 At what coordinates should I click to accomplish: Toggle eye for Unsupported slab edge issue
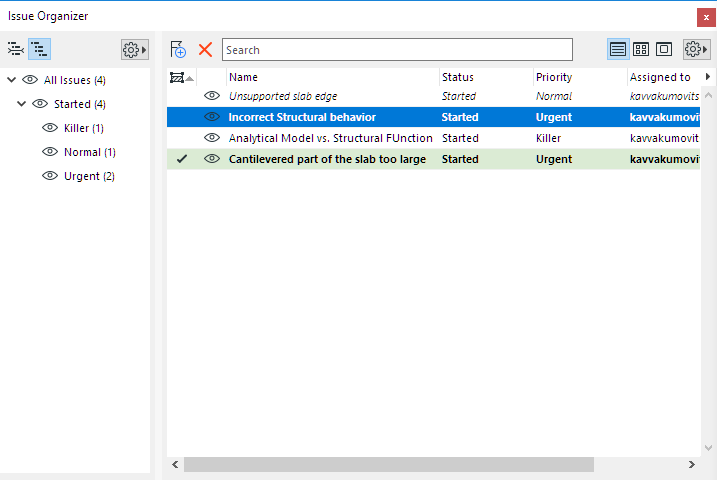coord(212,96)
